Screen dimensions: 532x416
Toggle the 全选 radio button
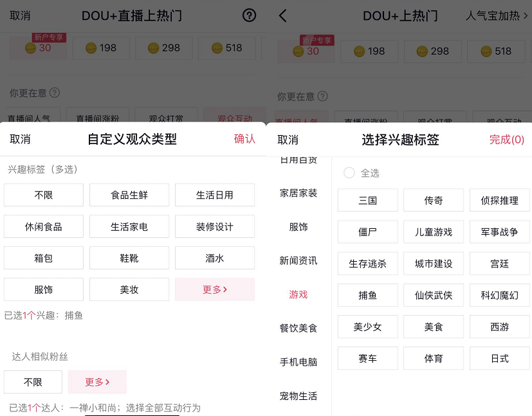[349, 173]
